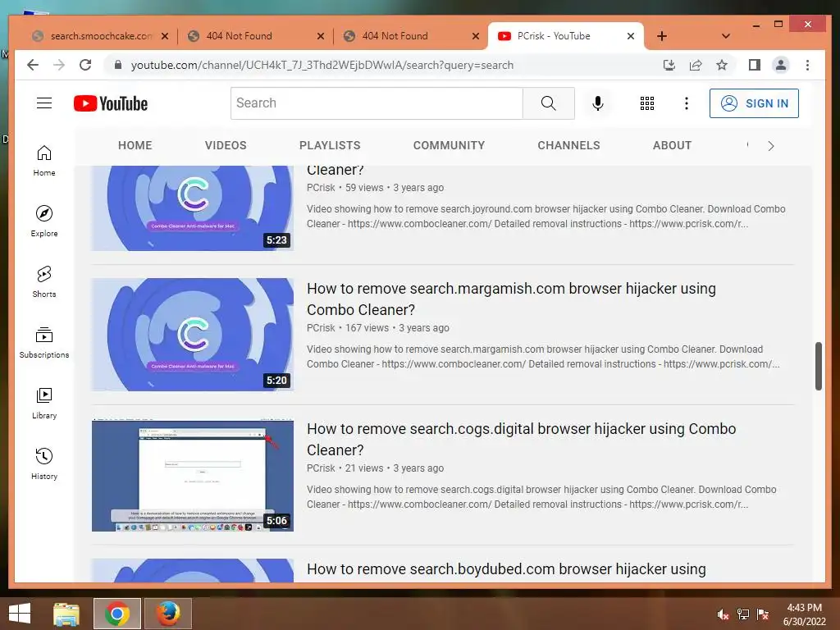
Task: Go to the YouTube logo homepage
Action: [x=111, y=103]
